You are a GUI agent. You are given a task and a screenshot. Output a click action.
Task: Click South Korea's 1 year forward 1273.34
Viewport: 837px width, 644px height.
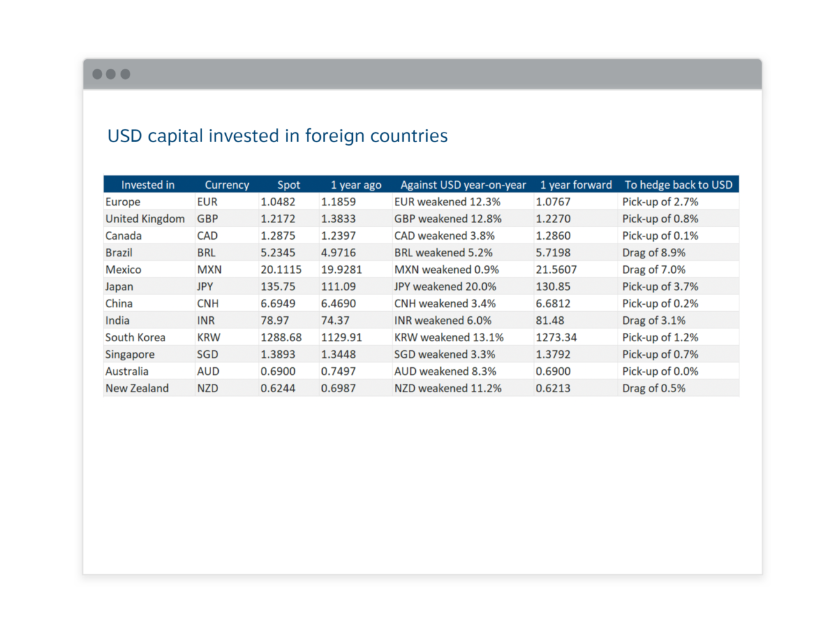pos(556,337)
